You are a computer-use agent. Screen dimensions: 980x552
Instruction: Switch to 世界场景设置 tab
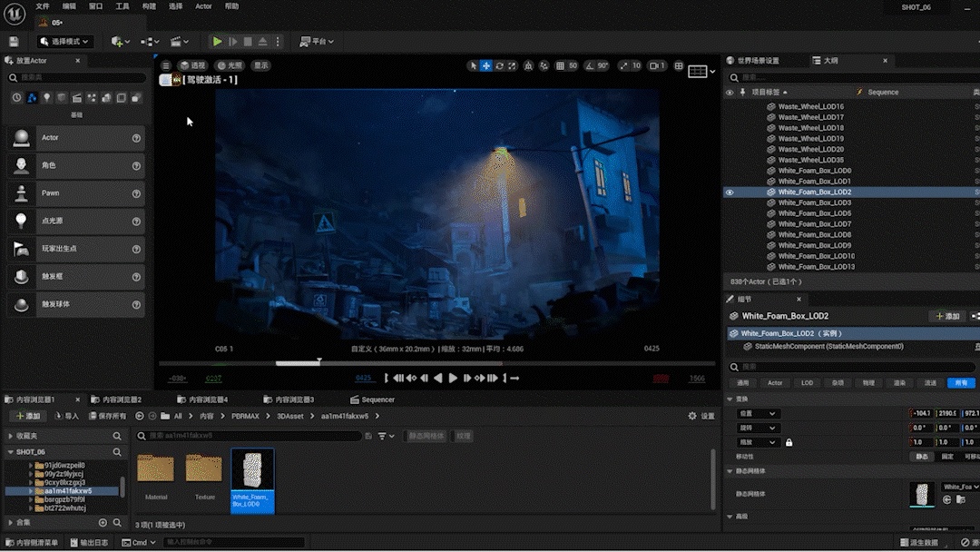[753, 61]
